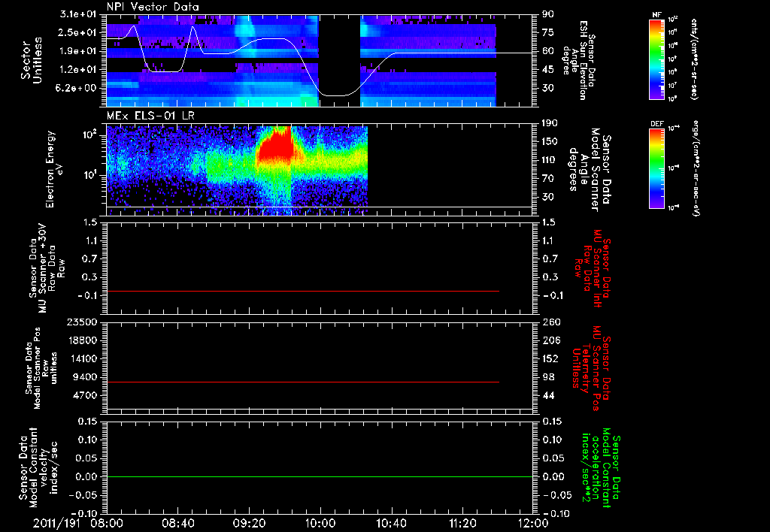Click the MEx ELS-01 LR panel title
This screenshot has width=770, height=532.
click(150, 116)
